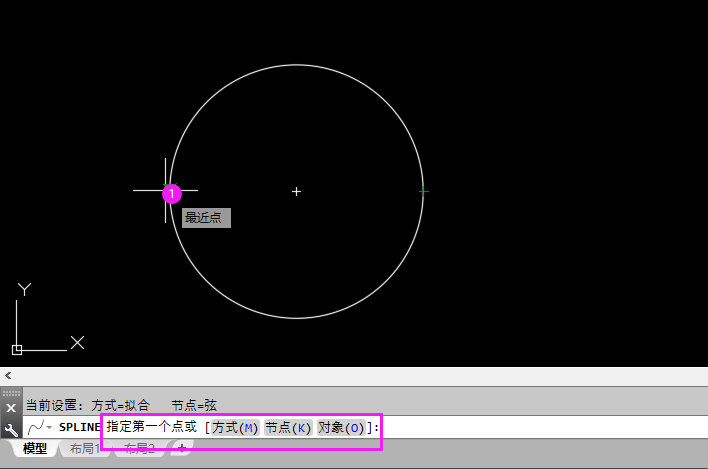Close the command line window
Image resolution: width=708 pixels, height=469 pixels.
pyautogui.click(x=11, y=408)
